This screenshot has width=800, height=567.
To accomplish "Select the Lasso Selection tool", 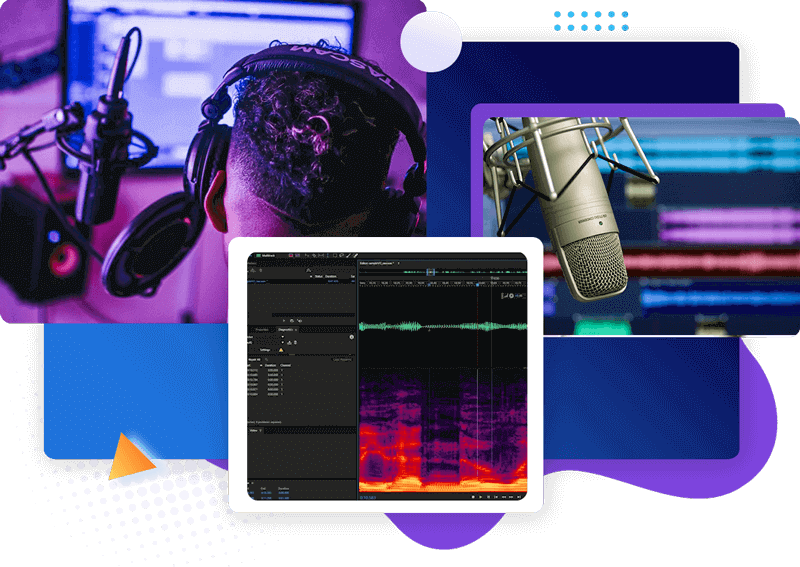I will (x=340, y=255).
